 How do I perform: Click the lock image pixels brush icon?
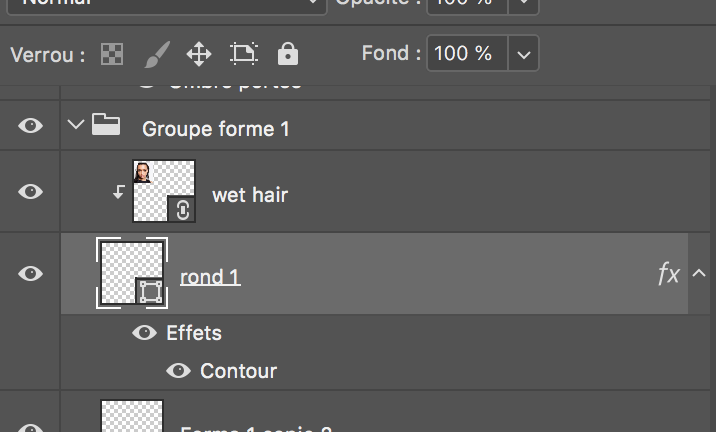pos(156,54)
